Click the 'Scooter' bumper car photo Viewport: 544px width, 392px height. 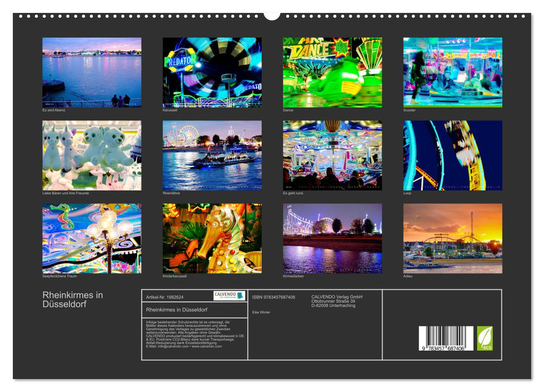(450, 73)
